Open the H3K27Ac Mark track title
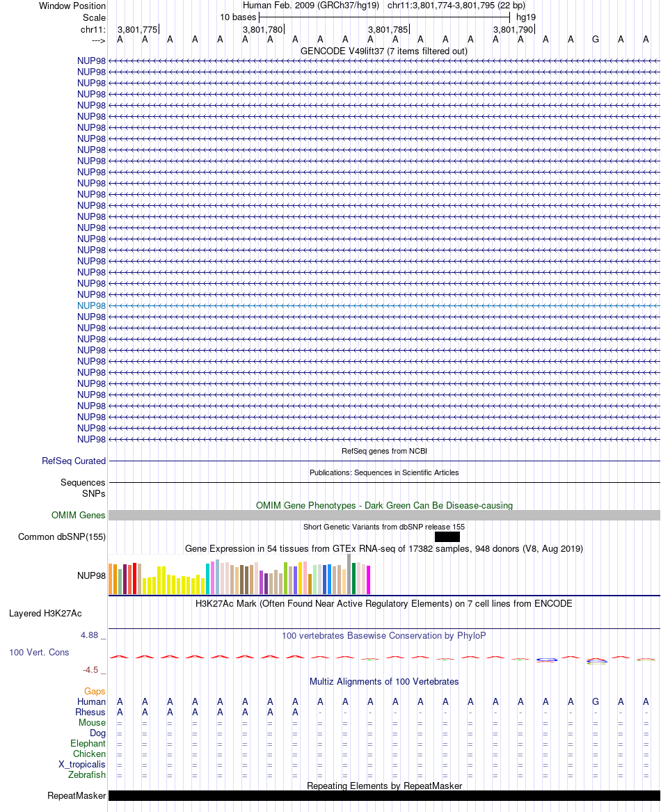The width and height of the screenshot is (661, 812). click(x=384, y=604)
